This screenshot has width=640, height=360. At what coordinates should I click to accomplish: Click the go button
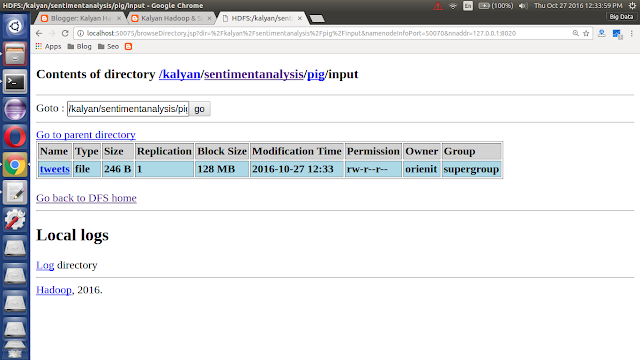199,109
